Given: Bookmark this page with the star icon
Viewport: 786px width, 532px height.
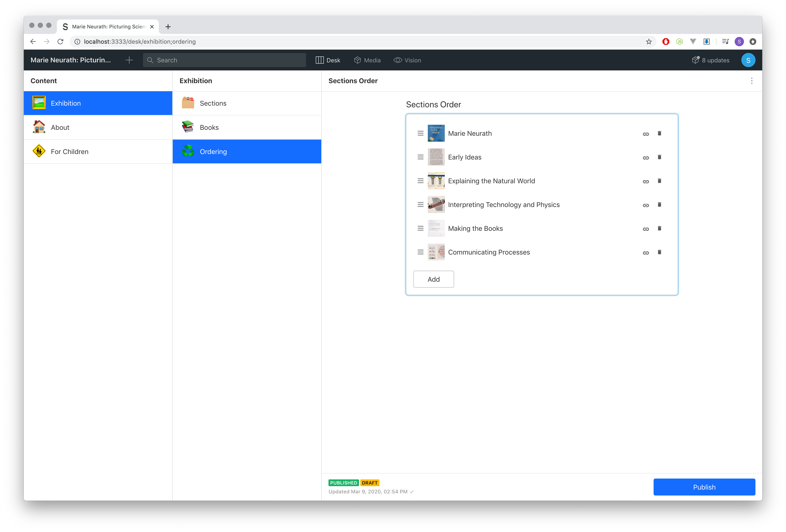Looking at the screenshot, I should [649, 42].
